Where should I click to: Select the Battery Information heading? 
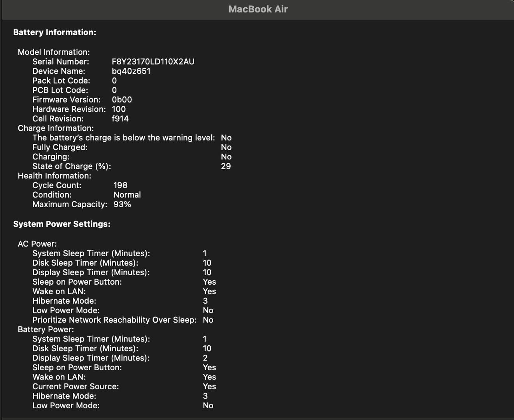click(x=54, y=32)
